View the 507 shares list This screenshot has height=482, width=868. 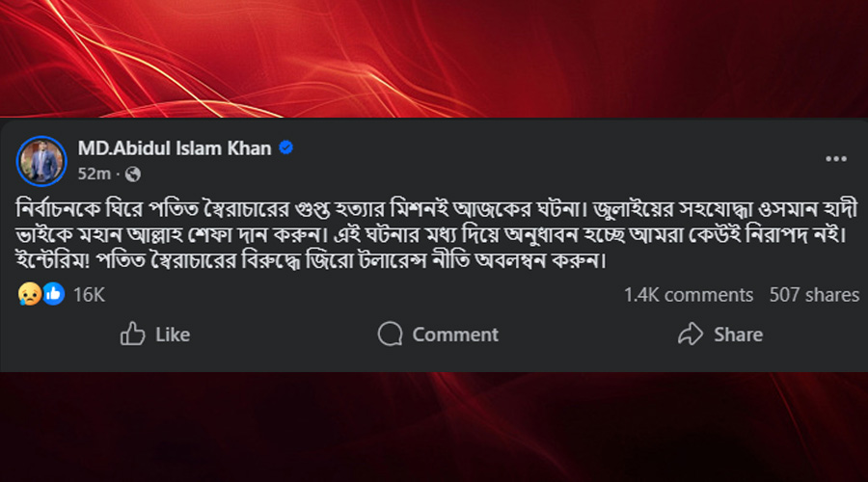[814, 295]
